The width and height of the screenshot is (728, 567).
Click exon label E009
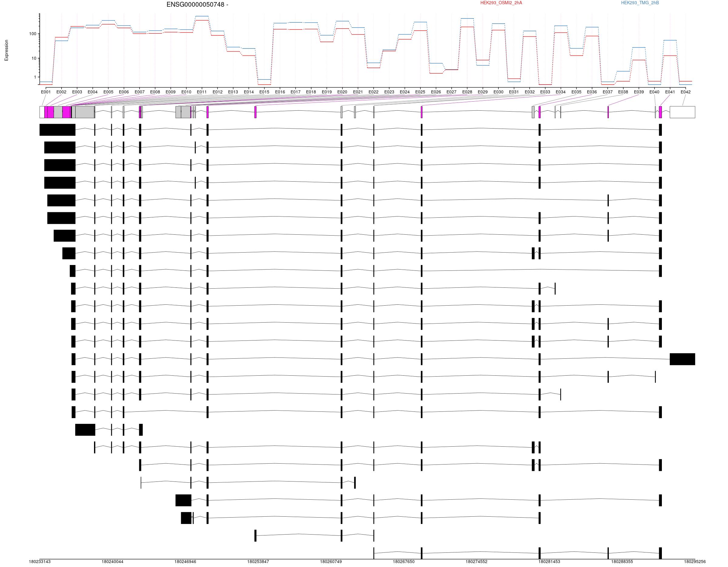170,92
